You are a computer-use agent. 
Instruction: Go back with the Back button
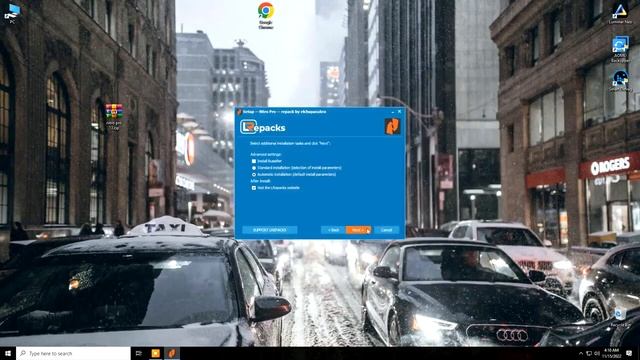coord(333,230)
